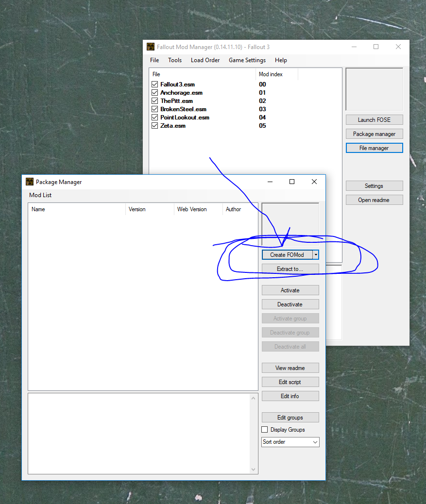Click the Open readme button

[x=374, y=200]
